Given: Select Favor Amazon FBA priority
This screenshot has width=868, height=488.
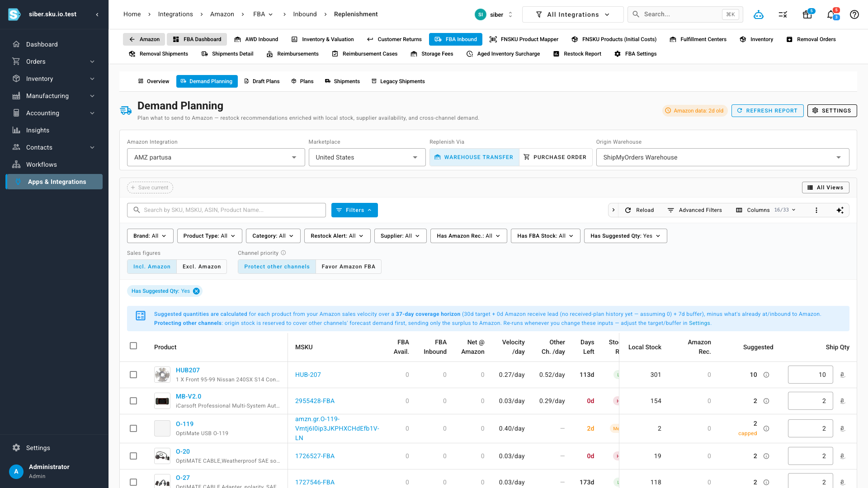Looking at the screenshot, I should (349, 267).
